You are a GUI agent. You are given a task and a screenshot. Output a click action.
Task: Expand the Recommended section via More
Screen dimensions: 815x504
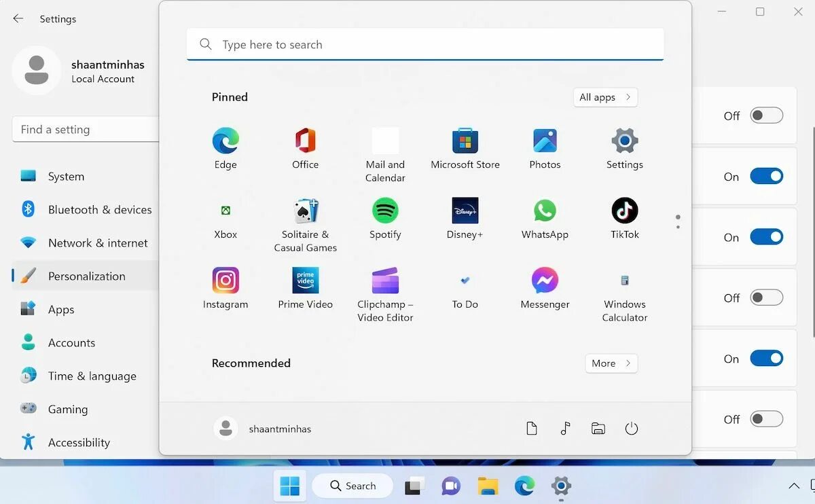pos(611,363)
